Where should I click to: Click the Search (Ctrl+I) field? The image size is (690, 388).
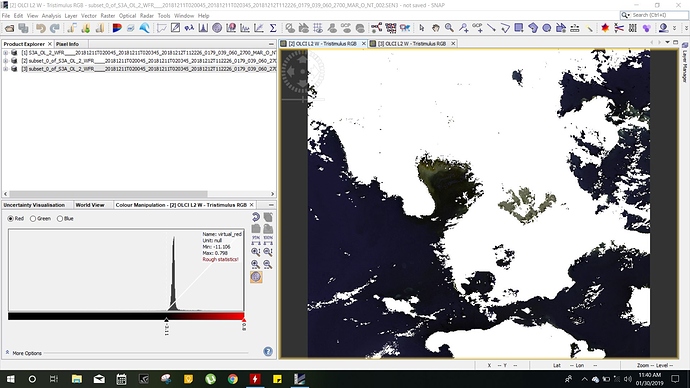[x=654, y=15]
